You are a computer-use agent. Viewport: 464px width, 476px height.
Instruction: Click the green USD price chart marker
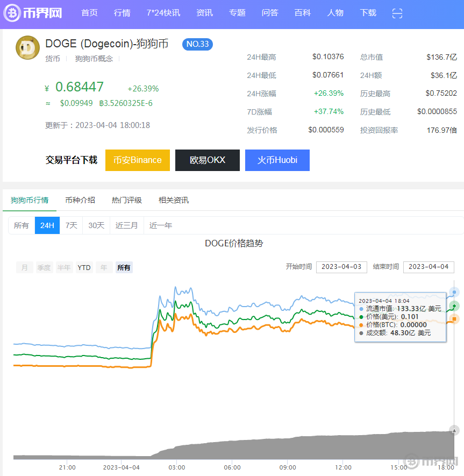click(x=454, y=306)
